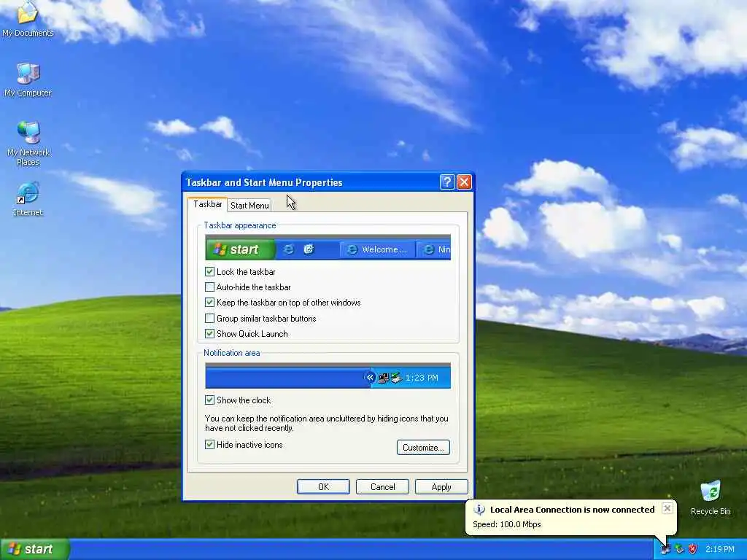
Task: Click the Speed: 100.0 Mbps balloon text
Action: (507, 524)
